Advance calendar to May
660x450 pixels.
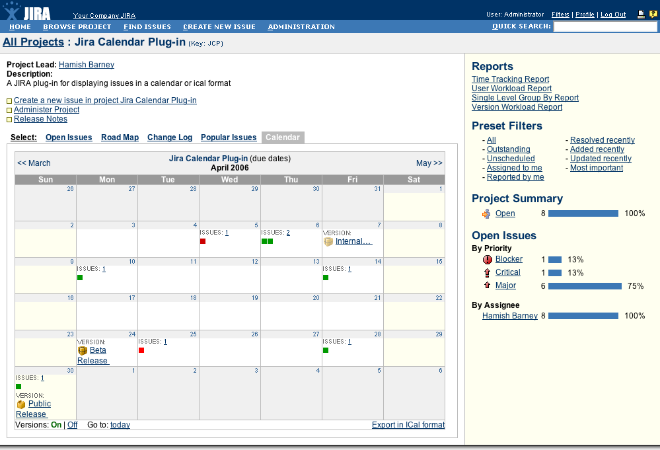point(429,162)
